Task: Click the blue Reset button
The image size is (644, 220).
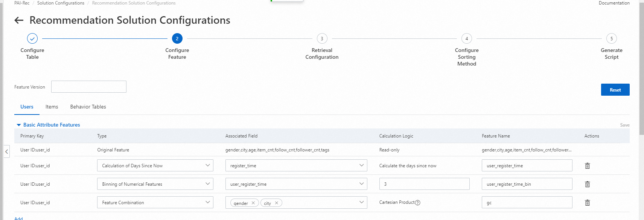Action: [x=615, y=90]
